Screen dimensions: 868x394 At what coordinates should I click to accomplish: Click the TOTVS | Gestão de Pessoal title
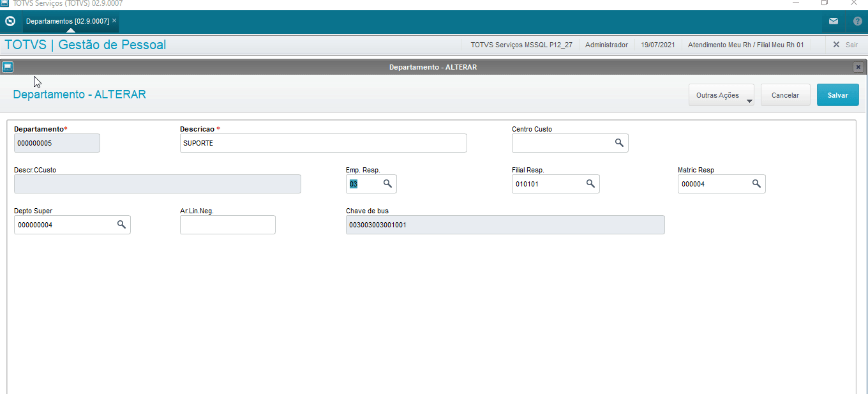(86, 45)
